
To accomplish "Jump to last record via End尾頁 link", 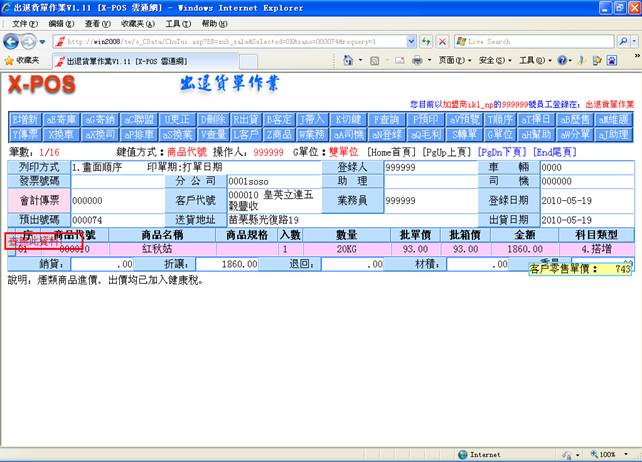I will click(x=555, y=151).
